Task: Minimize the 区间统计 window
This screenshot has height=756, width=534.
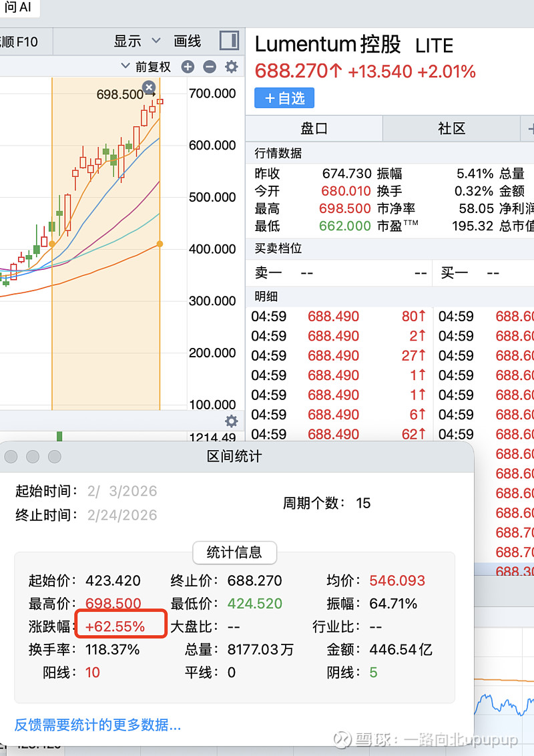Action: click(33, 456)
